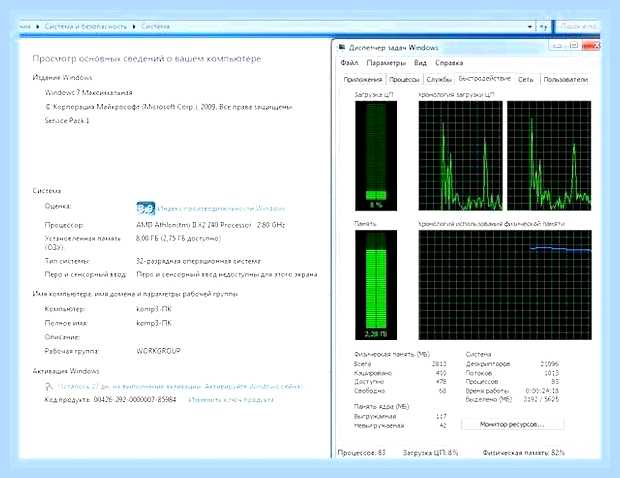Click the Windows activation reminder link

[x=180, y=386]
